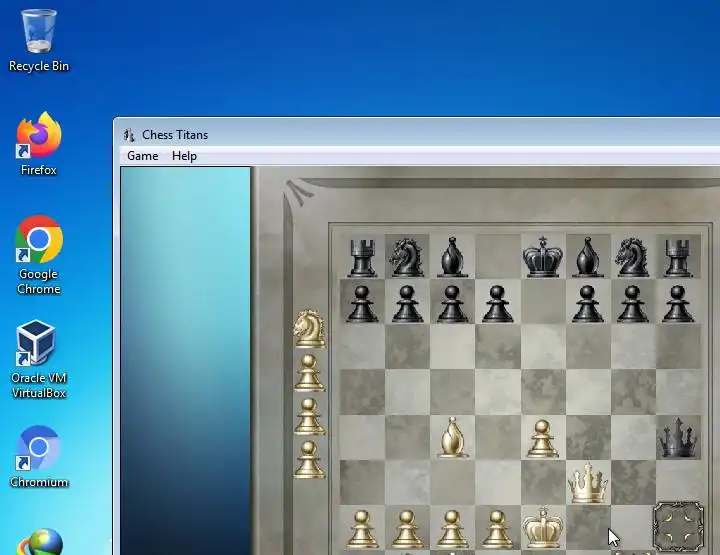Select the black pawn on b7

click(407, 303)
